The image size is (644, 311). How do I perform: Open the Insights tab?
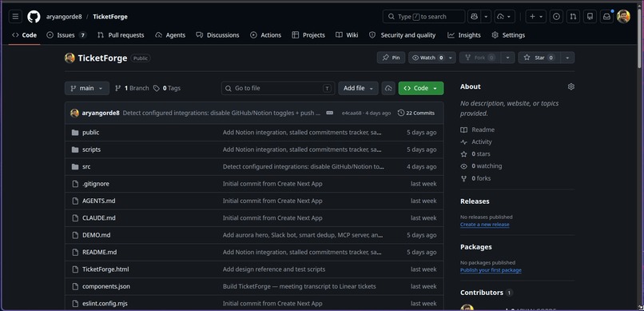(x=464, y=35)
